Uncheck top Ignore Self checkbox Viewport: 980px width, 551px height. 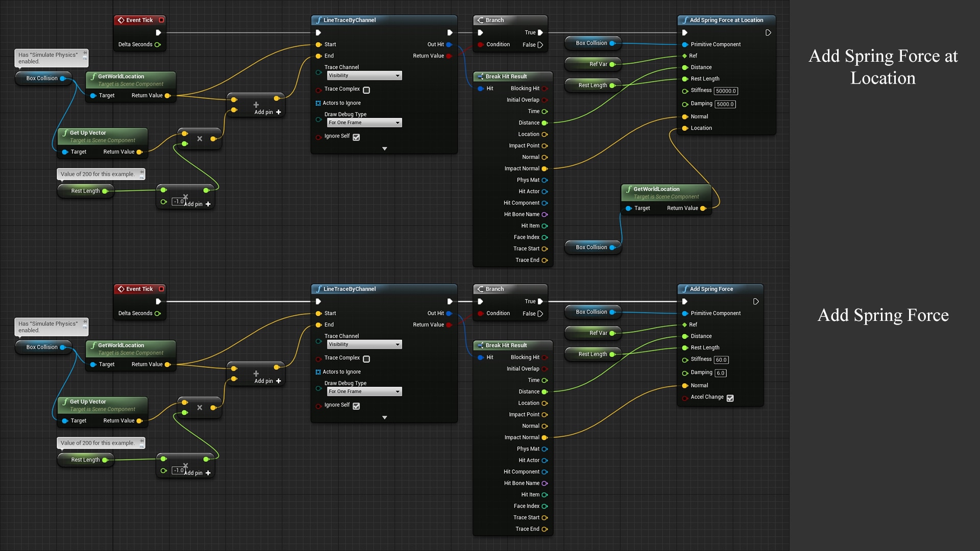click(356, 137)
